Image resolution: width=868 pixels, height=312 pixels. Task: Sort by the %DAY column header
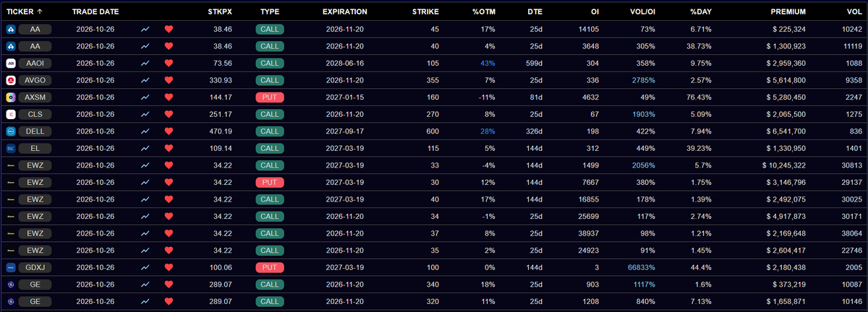[700, 12]
